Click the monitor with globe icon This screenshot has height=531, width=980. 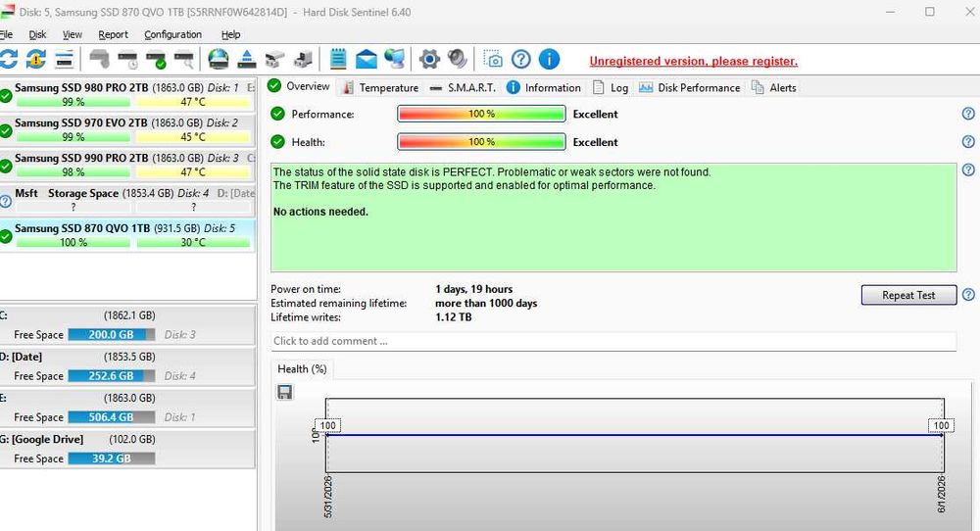394,60
